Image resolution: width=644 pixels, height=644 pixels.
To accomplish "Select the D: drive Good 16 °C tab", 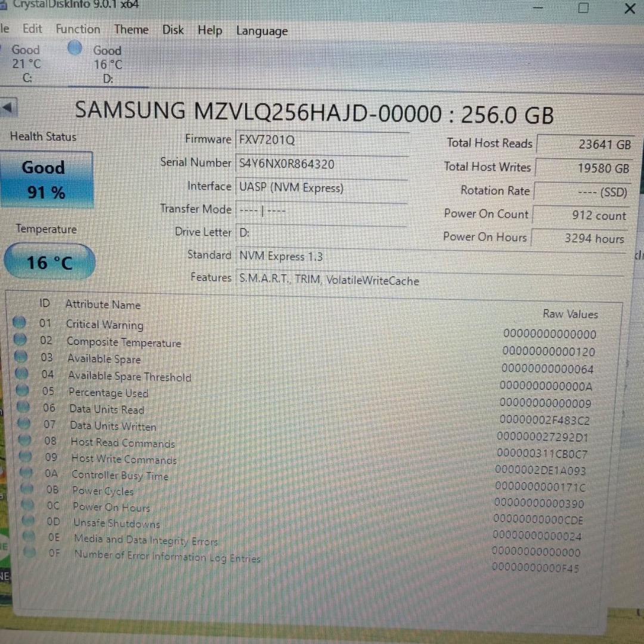I will [x=107, y=64].
